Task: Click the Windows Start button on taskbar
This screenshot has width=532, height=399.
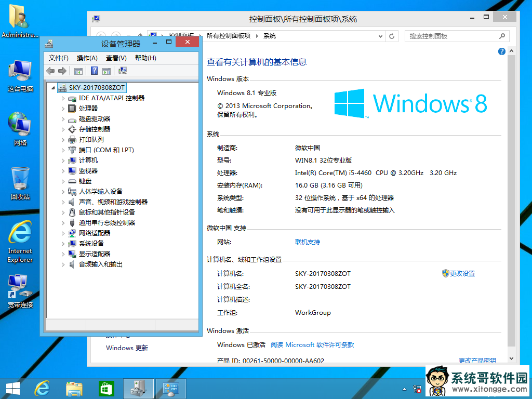Action: click(x=13, y=389)
